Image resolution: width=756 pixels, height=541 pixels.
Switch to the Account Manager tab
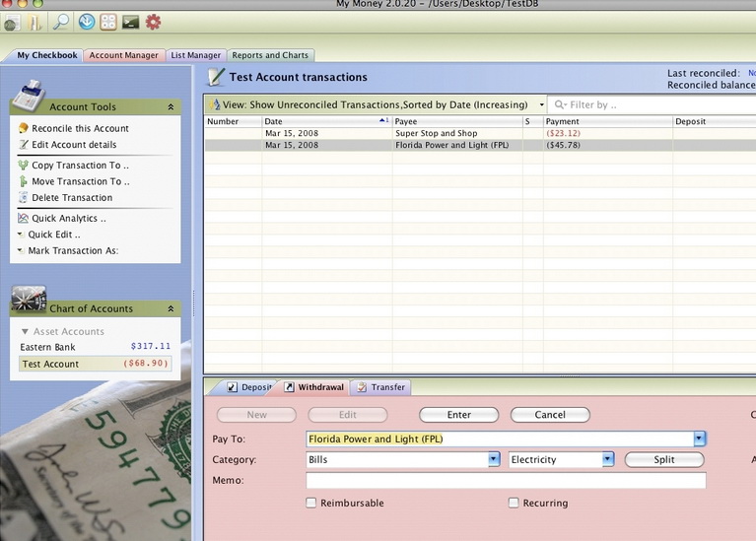(x=123, y=55)
